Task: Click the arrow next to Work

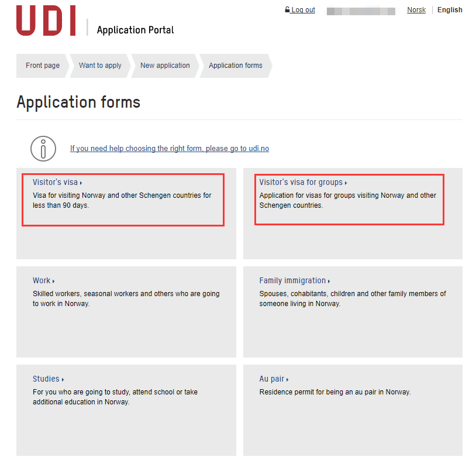Action: tap(54, 282)
